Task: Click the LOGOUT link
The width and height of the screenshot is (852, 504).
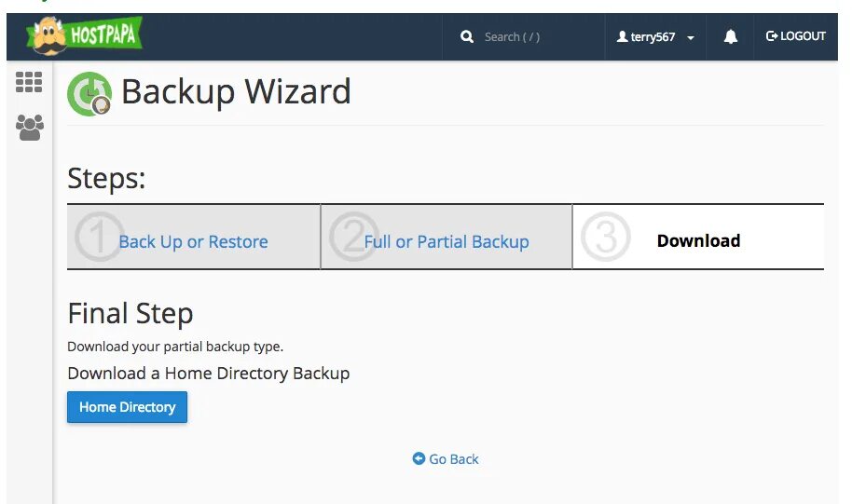Action: 795,35
